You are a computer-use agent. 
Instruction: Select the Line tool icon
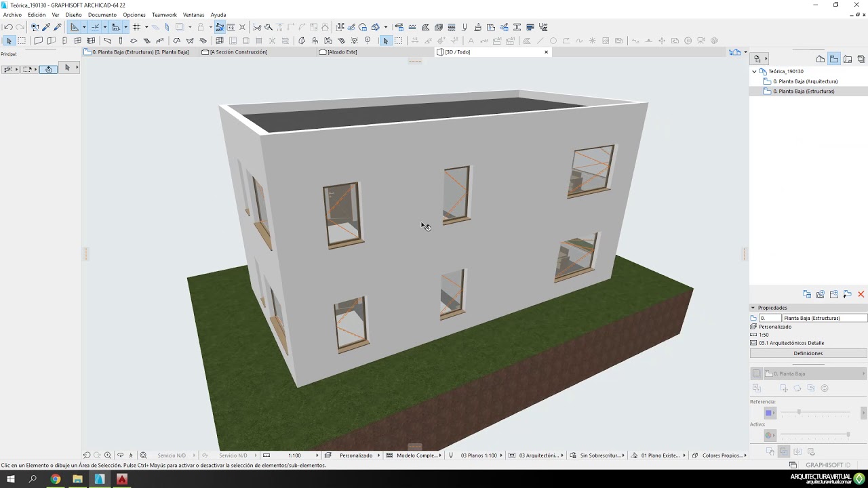point(540,41)
